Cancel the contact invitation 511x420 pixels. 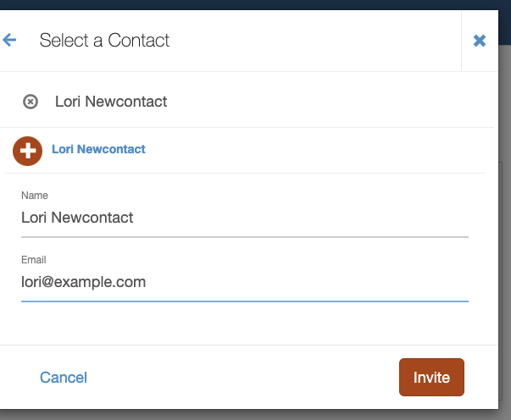coord(64,378)
